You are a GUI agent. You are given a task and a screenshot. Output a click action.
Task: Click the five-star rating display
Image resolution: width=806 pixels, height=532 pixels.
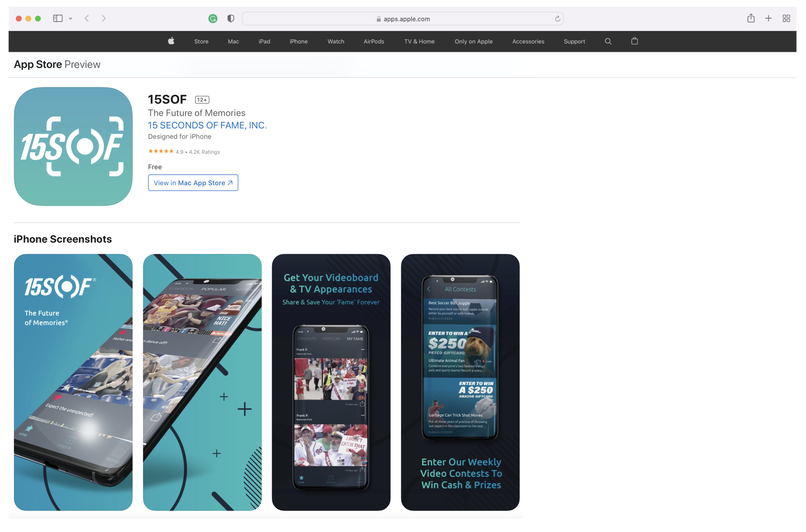[160, 151]
